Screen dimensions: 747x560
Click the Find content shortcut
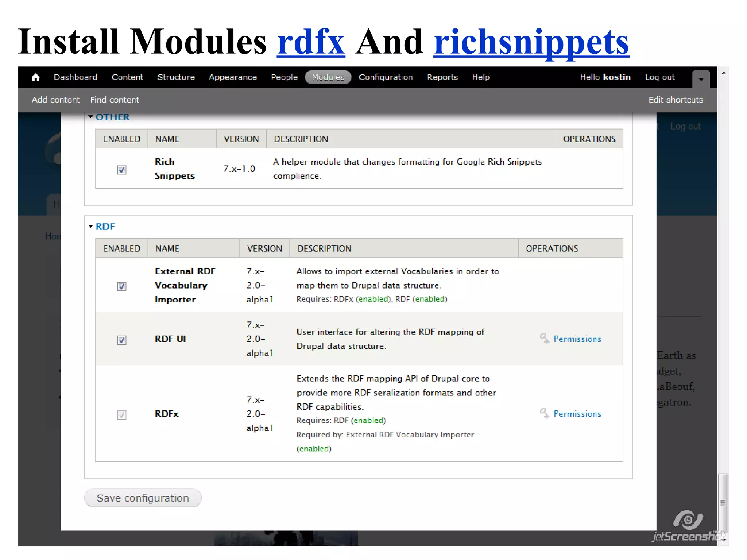(x=115, y=100)
